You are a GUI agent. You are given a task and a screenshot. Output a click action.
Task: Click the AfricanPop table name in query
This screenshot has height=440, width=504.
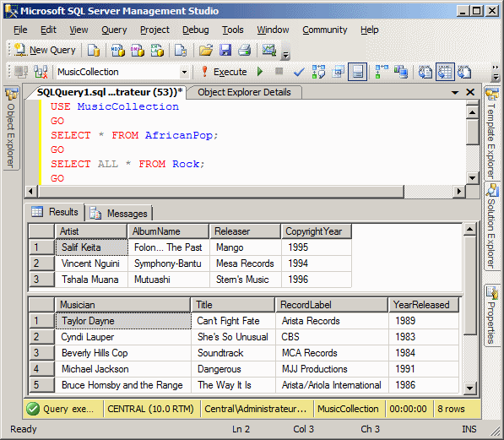pyautogui.click(x=179, y=135)
